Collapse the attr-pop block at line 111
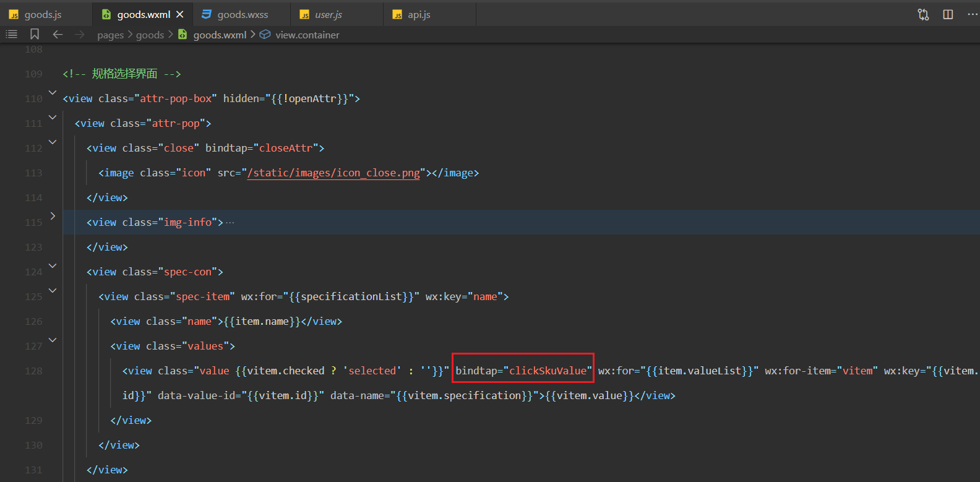Viewport: 980px width, 482px height. click(53, 118)
